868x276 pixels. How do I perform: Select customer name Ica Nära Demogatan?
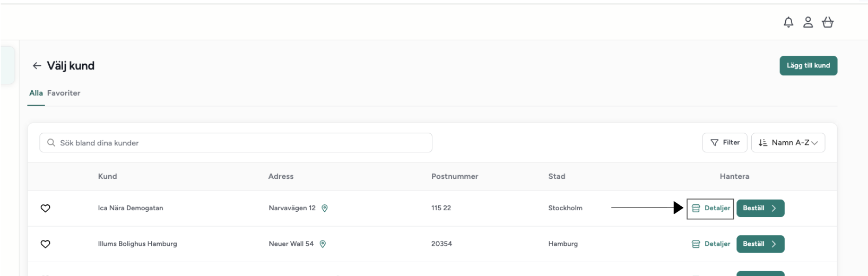131,208
